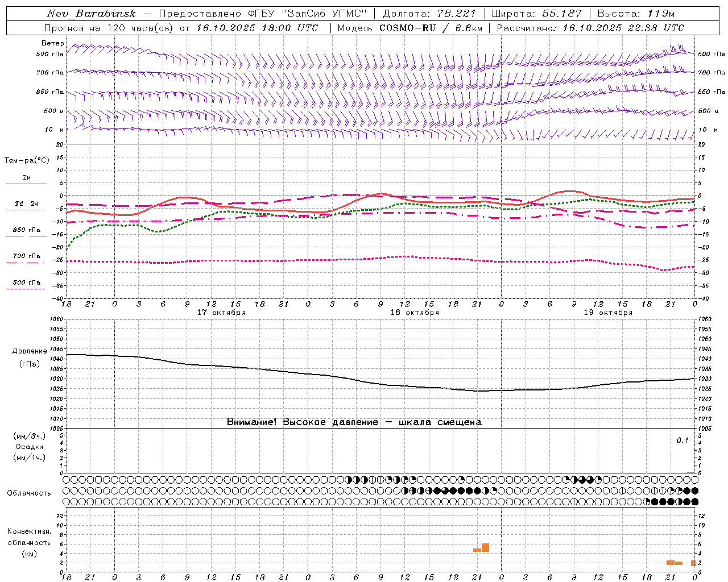Click the dashed line sample under Td 2м in the legend

tap(25, 210)
